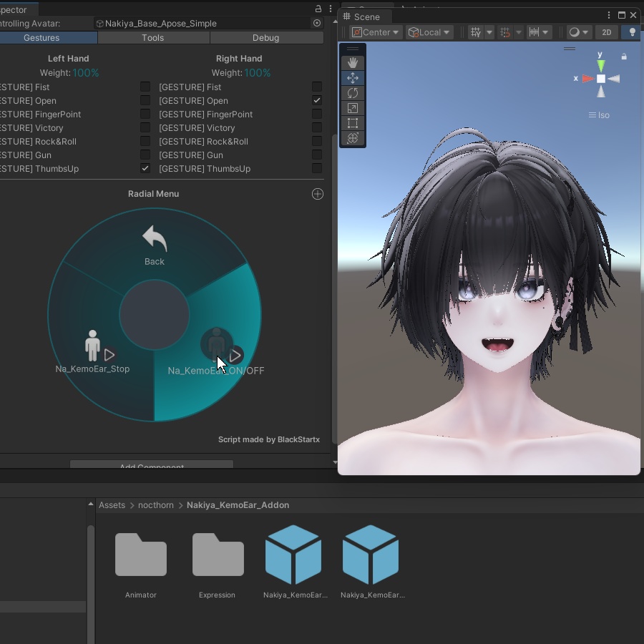Select the Rotate tool in the Scene view

[352, 93]
